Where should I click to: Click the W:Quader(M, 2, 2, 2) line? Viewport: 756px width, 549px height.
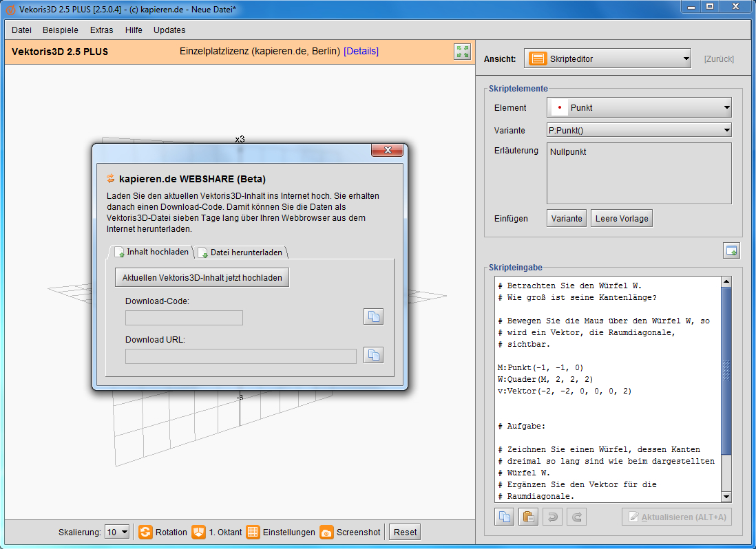point(545,379)
